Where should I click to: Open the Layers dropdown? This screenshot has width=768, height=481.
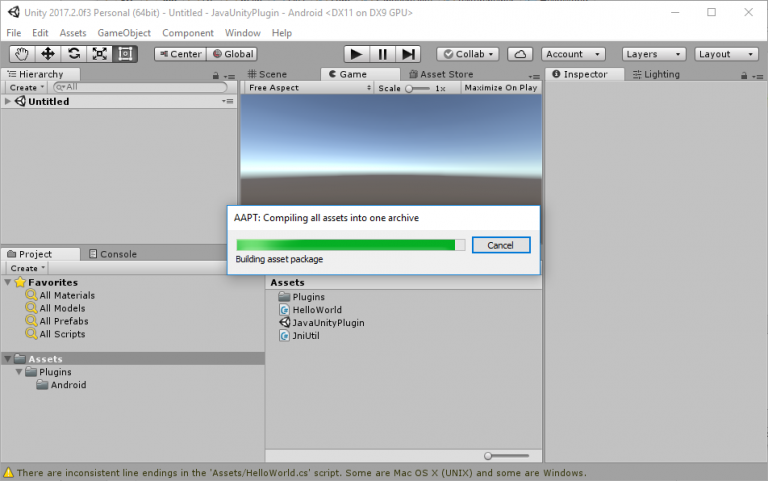click(654, 54)
